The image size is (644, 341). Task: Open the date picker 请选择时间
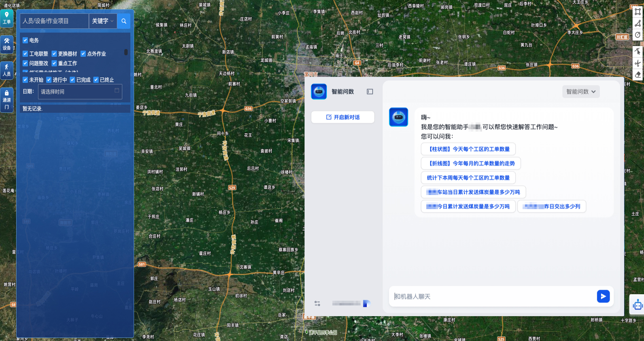[x=80, y=92]
